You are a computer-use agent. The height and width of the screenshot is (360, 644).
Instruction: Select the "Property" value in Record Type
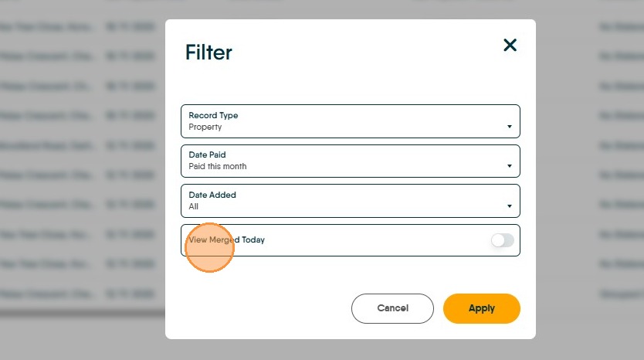click(x=205, y=127)
